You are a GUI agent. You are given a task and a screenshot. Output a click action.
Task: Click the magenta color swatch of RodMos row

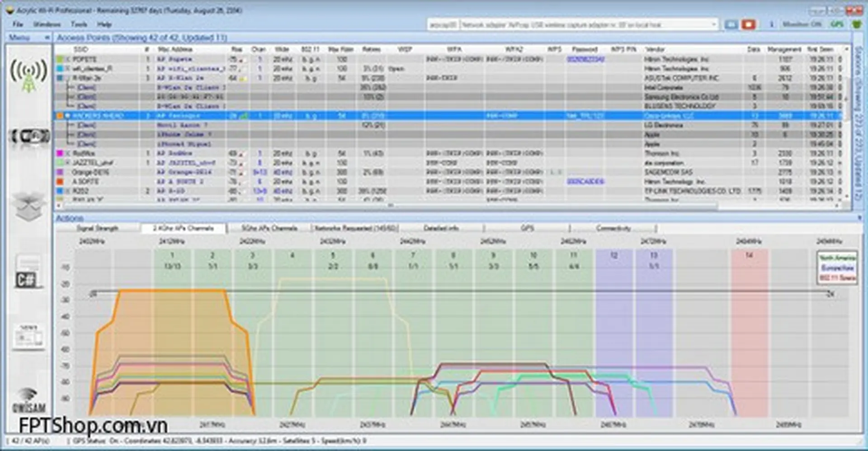[60, 153]
